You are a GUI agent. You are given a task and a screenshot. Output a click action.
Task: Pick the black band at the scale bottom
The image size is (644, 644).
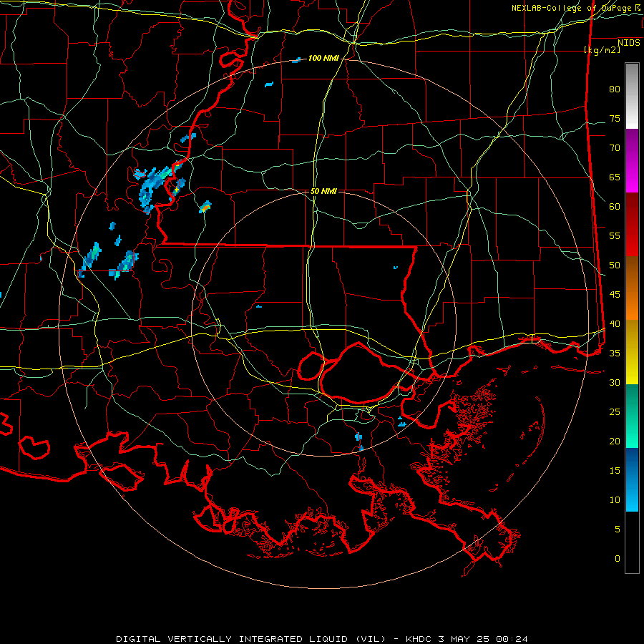[x=632, y=542]
